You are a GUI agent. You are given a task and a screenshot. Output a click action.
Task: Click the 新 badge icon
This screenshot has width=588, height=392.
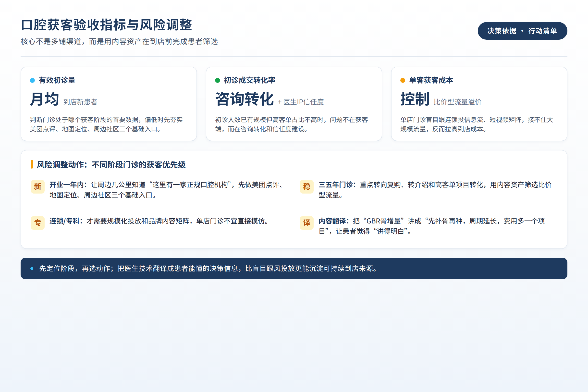[x=37, y=186]
